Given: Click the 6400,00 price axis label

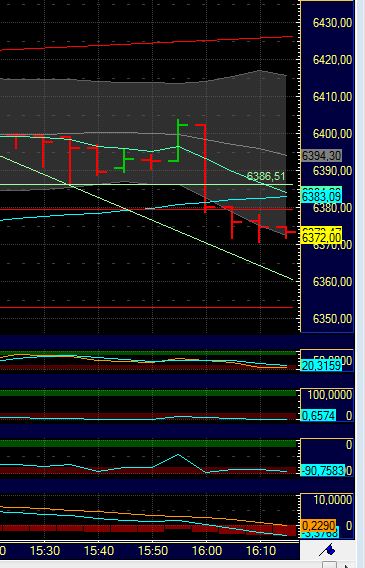Looking at the screenshot, I should click(x=332, y=134).
